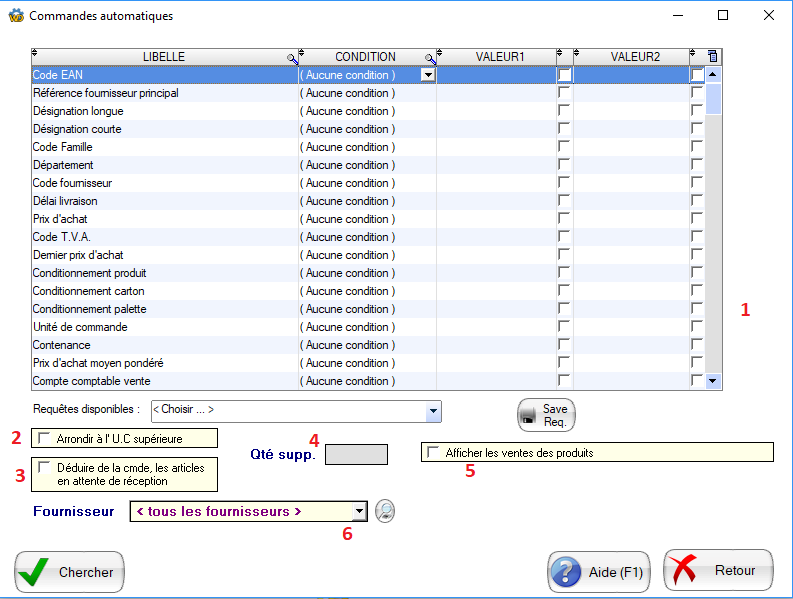The image size is (793, 599).
Task: Click the Retour button
Action: (x=718, y=571)
